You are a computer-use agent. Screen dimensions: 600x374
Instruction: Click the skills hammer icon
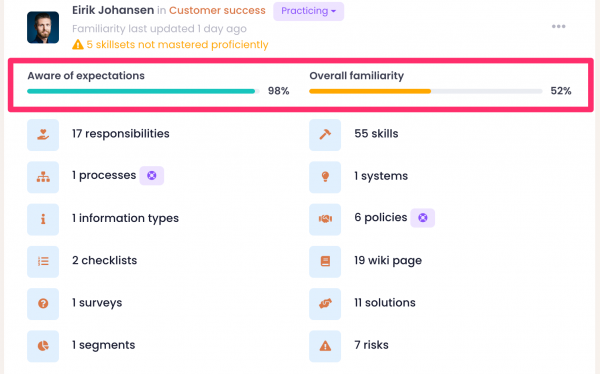pos(325,135)
